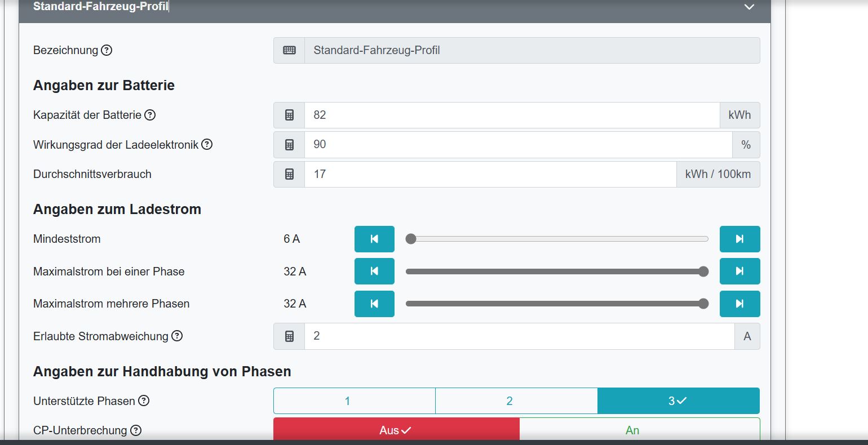Click the Maximalstrom bei einer Phase slider

tap(557, 272)
